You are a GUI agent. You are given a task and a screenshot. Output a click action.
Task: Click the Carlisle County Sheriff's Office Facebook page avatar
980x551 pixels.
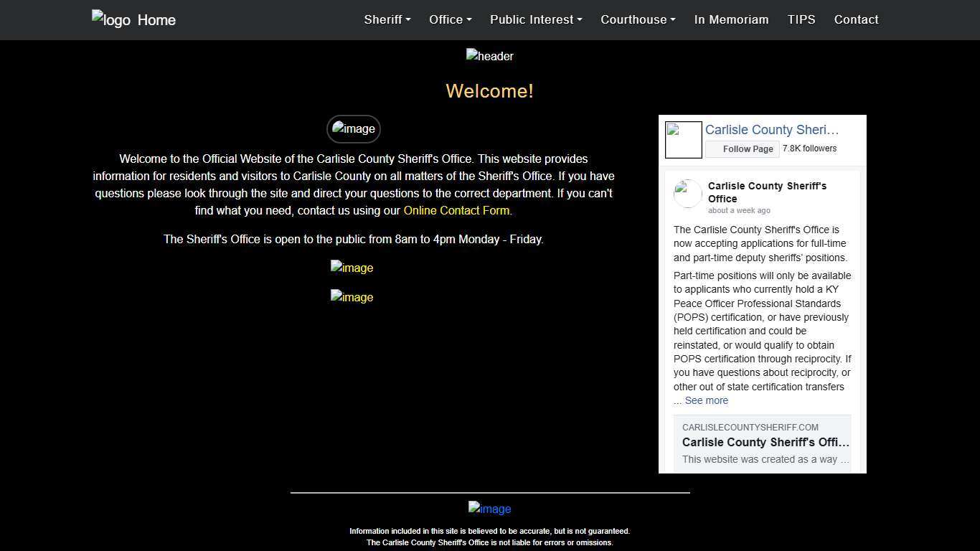(x=683, y=139)
